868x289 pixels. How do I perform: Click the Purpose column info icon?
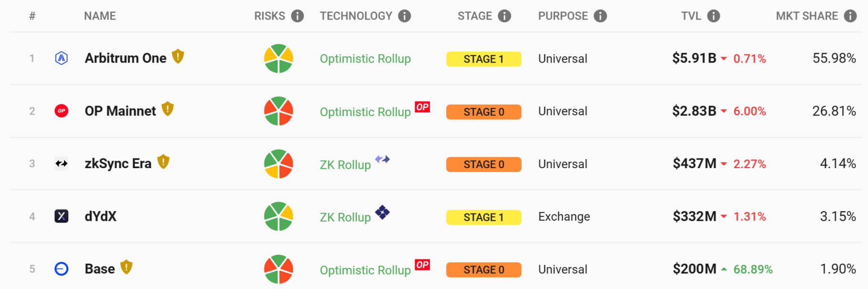click(600, 16)
